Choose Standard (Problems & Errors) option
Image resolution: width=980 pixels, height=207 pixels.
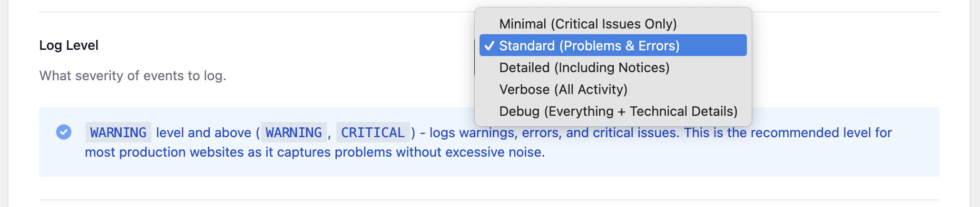point(589,46)
